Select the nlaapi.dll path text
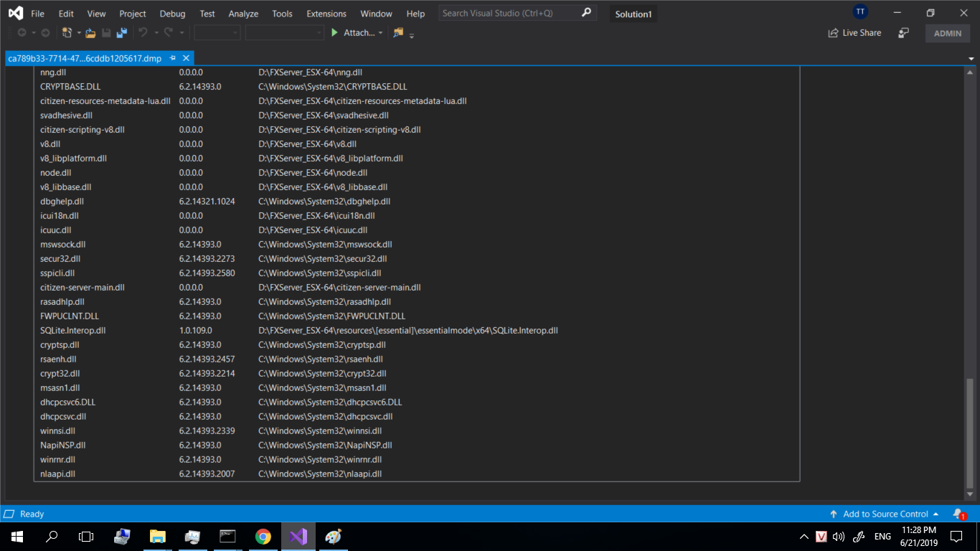Viewport: 980px width, 551px height. coord(320,474)
